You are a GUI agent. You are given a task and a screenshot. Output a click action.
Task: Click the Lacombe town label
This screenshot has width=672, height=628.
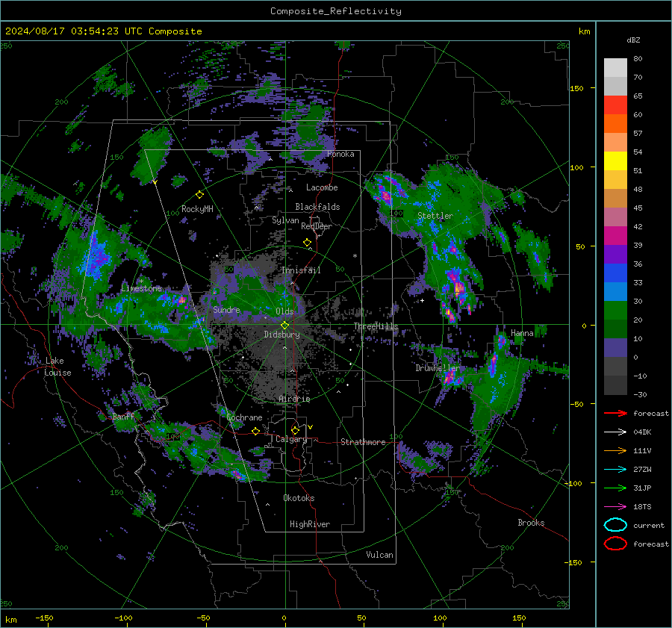pyautogui.click(x=322, y=187)
